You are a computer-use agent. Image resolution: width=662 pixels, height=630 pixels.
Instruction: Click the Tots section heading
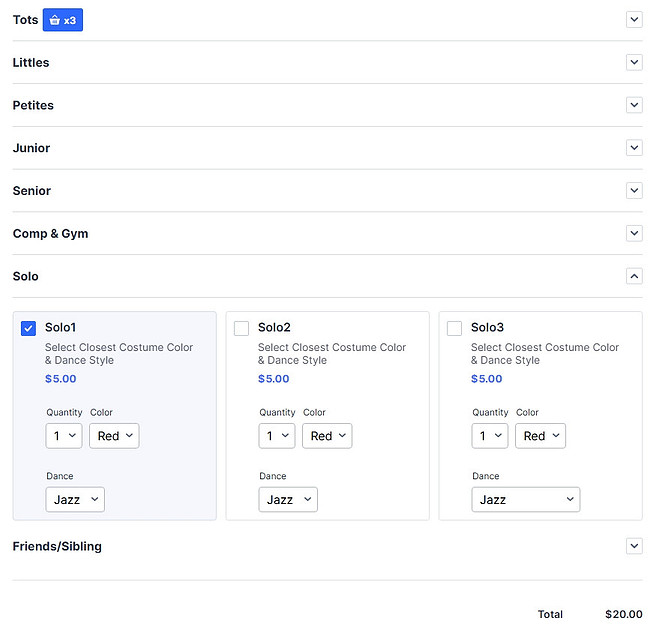[25, 20]
